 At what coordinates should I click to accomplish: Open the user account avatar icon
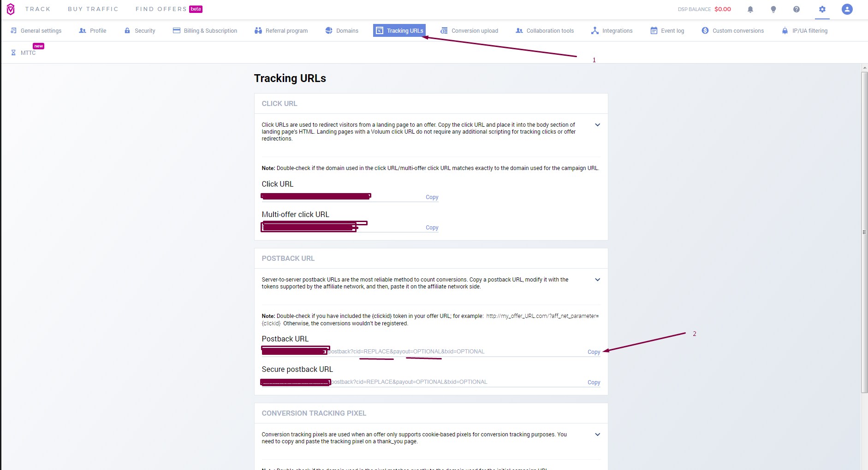click(x=847, y=9)
